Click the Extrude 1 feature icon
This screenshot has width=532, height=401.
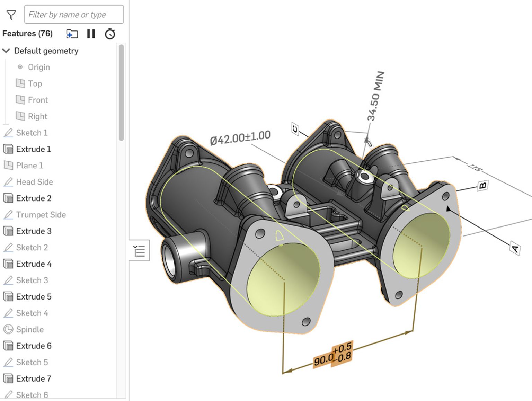coord(8,149)
